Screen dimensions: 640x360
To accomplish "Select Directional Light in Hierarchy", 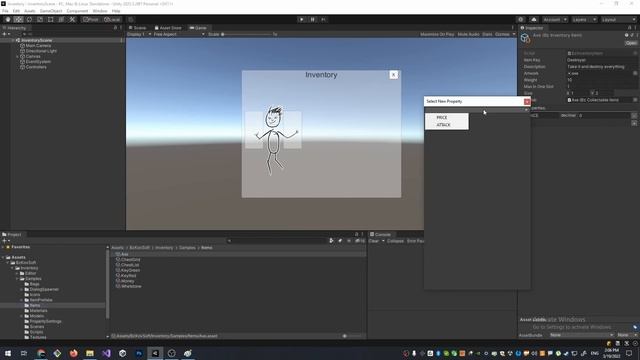I will pos(41,51).
